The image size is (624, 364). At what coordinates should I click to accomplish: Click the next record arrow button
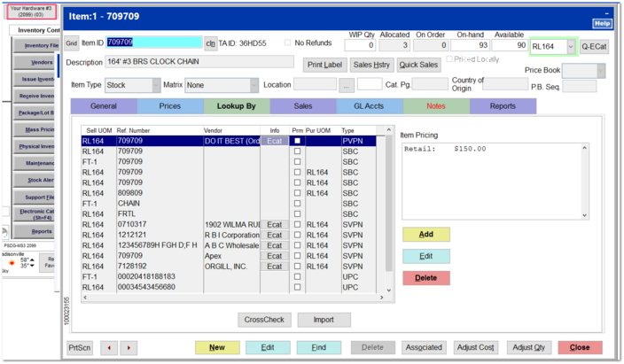pyautogui.click(x=129, y=348)
